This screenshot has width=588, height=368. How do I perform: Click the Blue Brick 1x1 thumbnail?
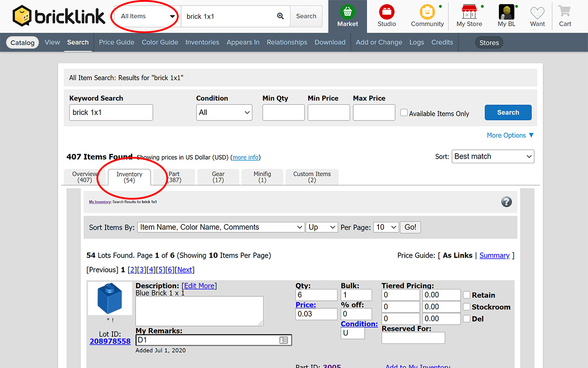tap(110, 298)
